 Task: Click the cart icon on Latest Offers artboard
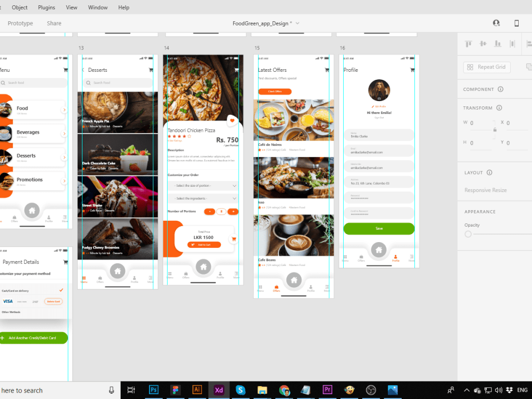327,70
